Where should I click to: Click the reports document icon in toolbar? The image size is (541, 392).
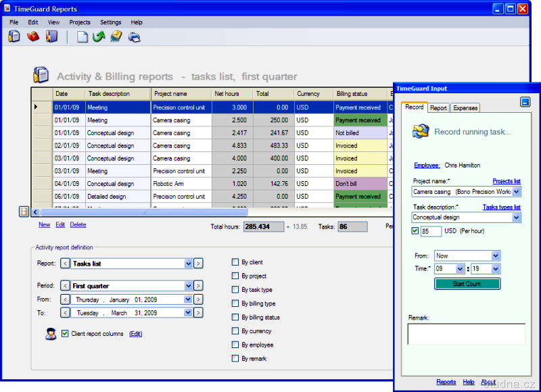pyautogui.click(x=14, y=36)
